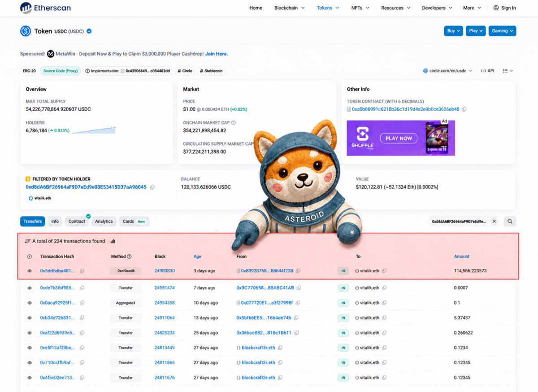Toggle the Age column time format
The image size is (538, 392).
click(197, 256)
